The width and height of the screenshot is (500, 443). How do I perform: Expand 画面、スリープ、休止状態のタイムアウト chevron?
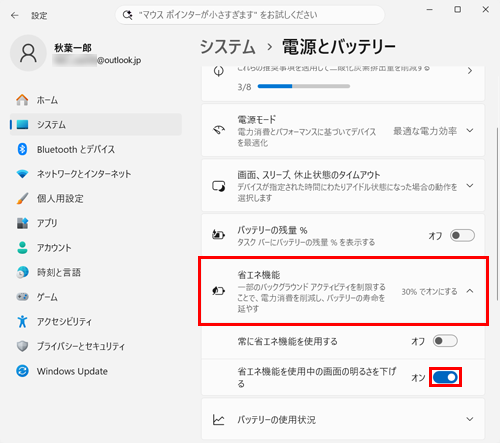tap(470, 186)
